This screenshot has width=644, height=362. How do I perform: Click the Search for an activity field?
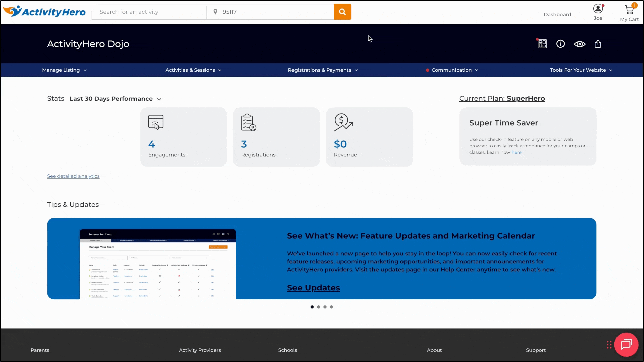click(149, 12)
